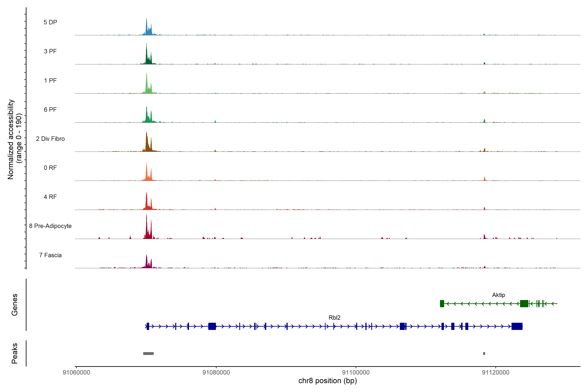
Task: Click the 3 PF track label
Action: 50,51
